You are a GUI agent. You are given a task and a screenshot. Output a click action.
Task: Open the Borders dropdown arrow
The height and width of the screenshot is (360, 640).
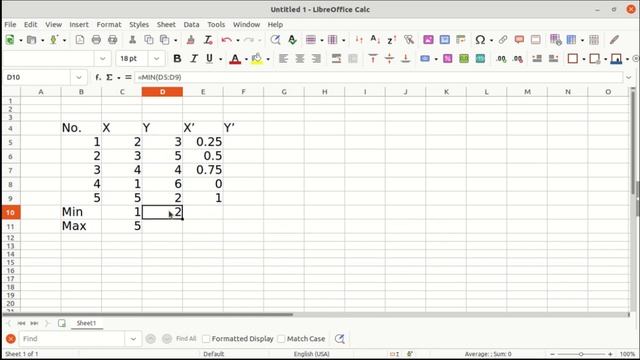tap(584, 59)
